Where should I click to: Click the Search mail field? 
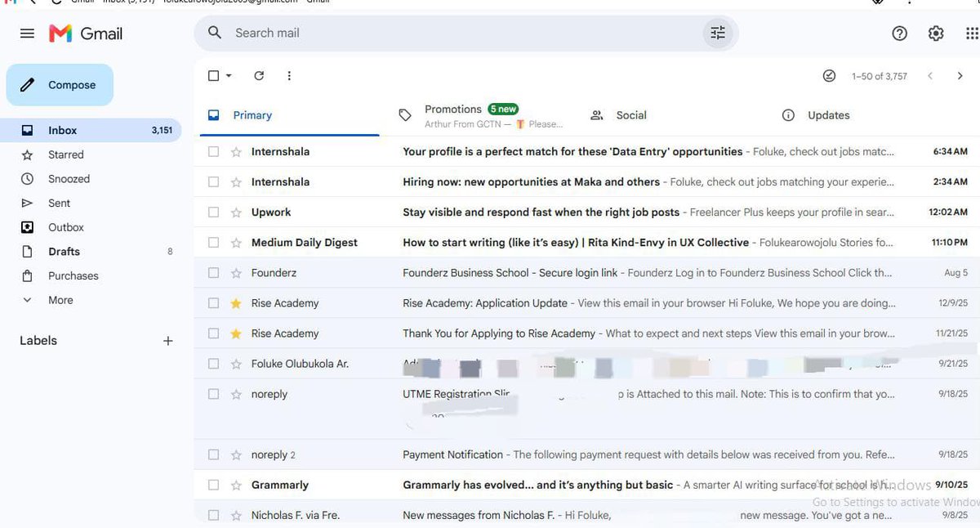(465, 33)
